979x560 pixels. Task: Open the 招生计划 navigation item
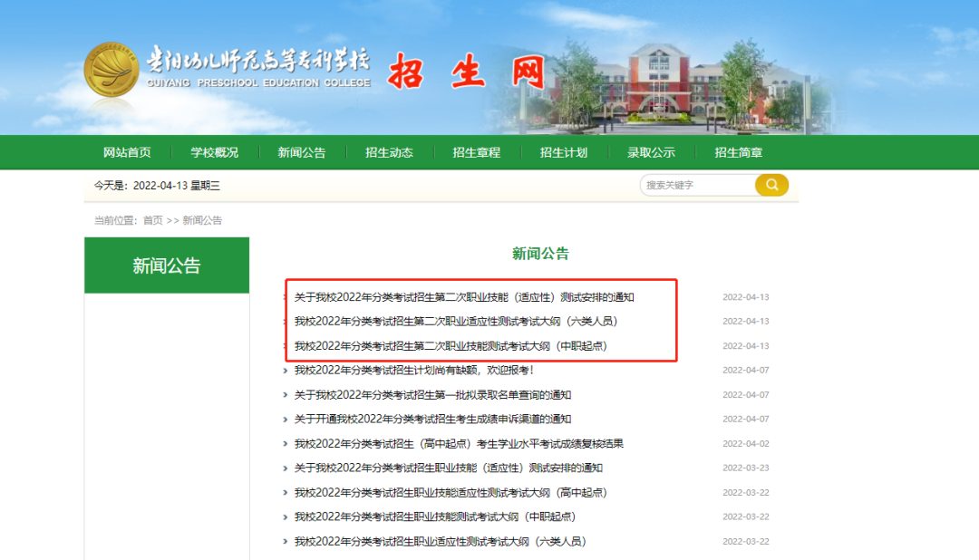pos(563,152)
